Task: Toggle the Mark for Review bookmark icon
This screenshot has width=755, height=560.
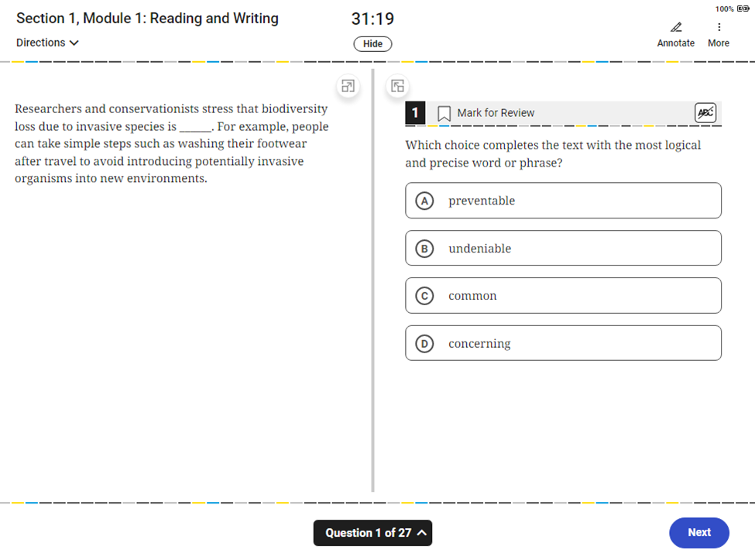Action: [443, 112]
